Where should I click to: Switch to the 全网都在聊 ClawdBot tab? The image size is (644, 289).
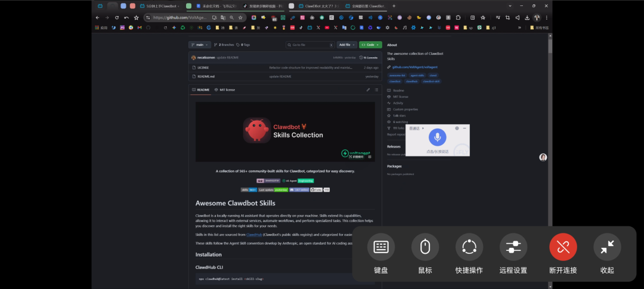tap(366, 6)
